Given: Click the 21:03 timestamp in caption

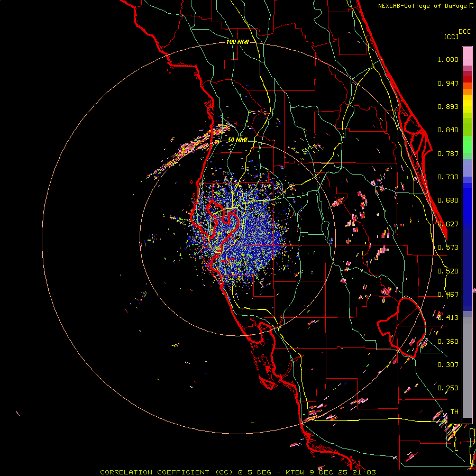Looking at the screenshot, I should coord(364,472).
